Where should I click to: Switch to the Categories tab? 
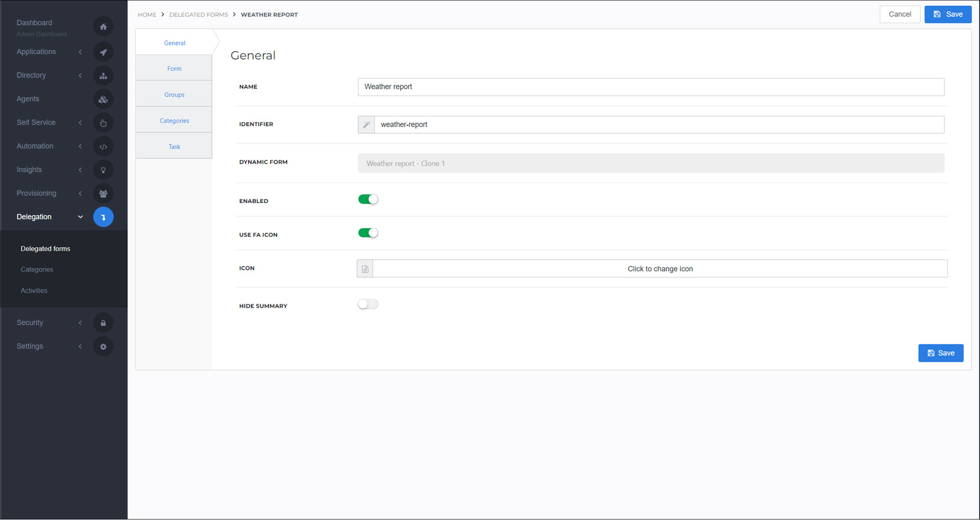click(x=174, y=120)
